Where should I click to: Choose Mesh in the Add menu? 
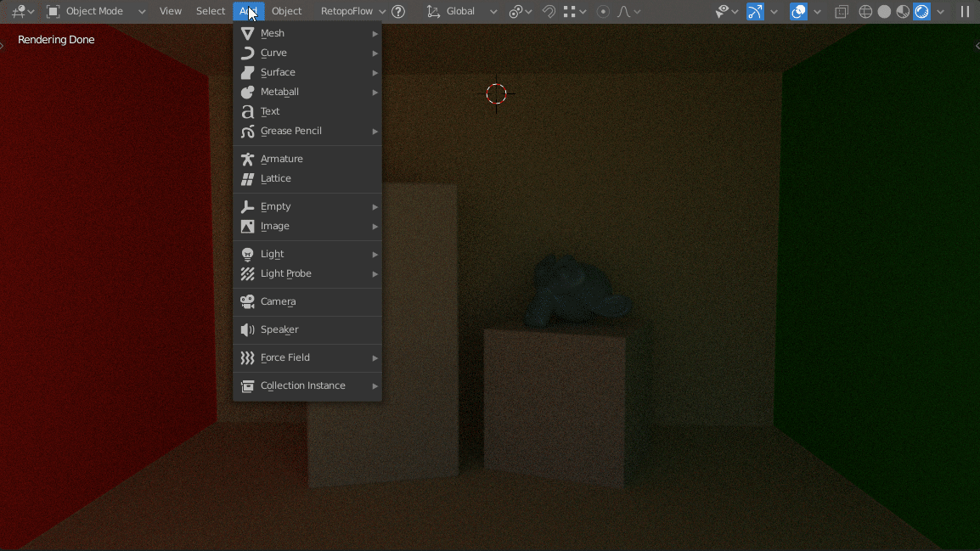coord(307,33)
